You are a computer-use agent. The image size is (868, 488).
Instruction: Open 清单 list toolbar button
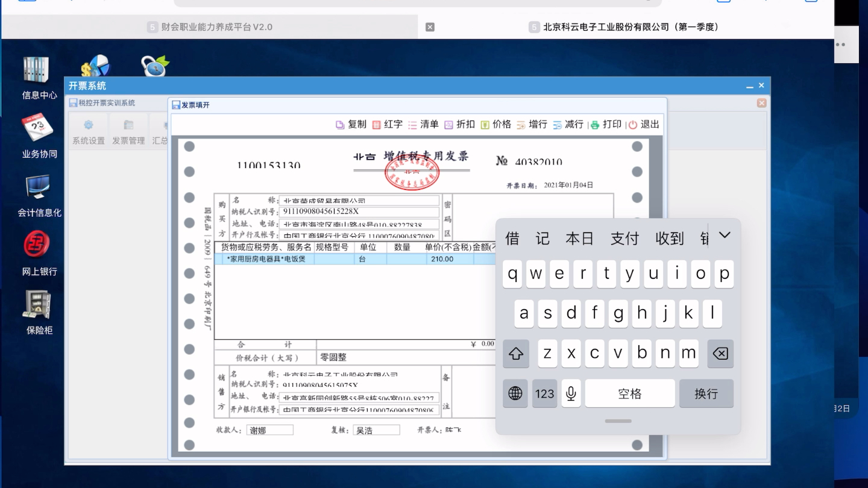[423, 125]
